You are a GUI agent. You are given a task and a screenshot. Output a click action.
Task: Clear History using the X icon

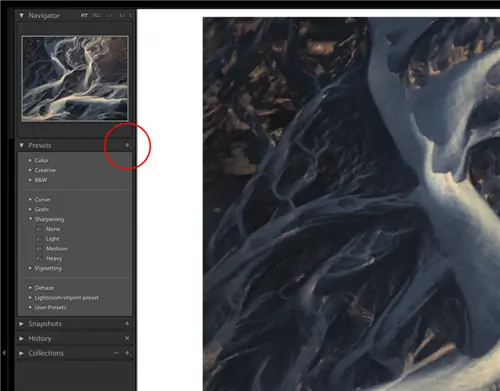[127, 338]
